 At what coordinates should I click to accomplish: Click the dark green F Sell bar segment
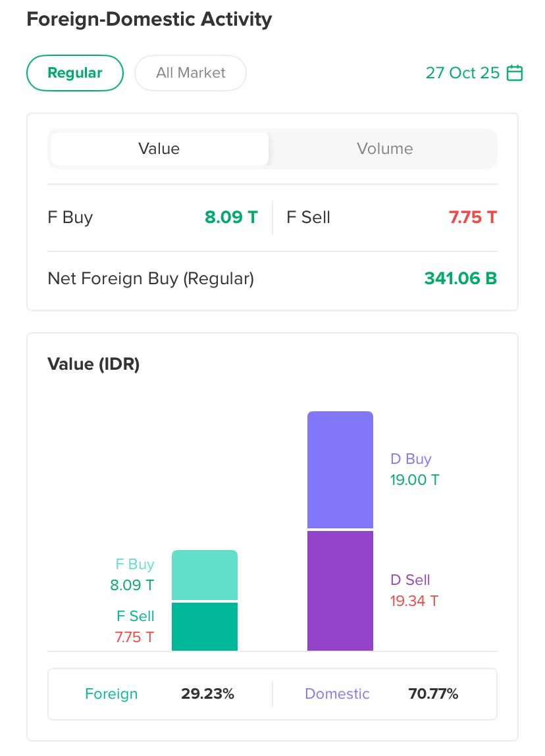coord(205,626)
